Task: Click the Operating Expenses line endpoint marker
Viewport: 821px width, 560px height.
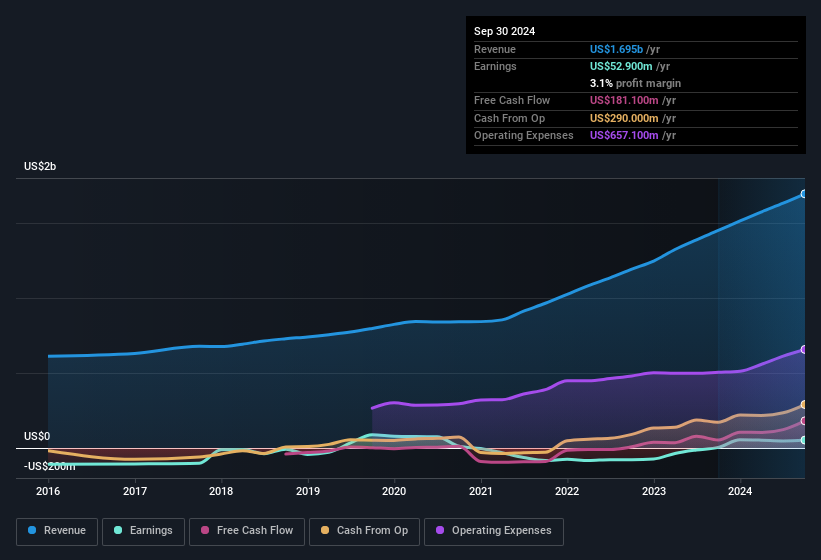Action: click(804, 350)
